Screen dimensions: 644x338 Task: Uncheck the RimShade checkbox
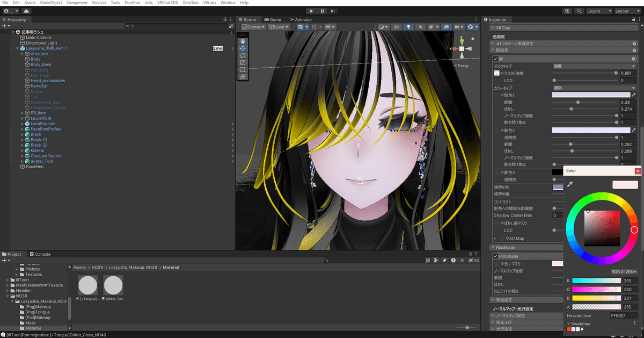(496, 256)
